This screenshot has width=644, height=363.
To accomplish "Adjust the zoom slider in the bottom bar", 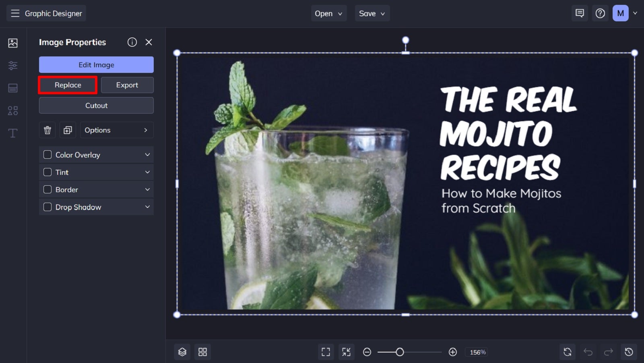I will pyautogui.click(x=400, y=352).
